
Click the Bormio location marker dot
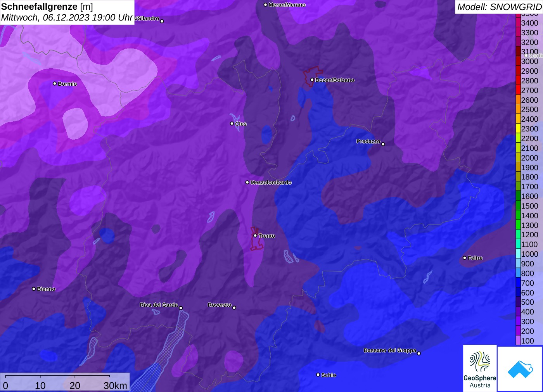point(55,84)
